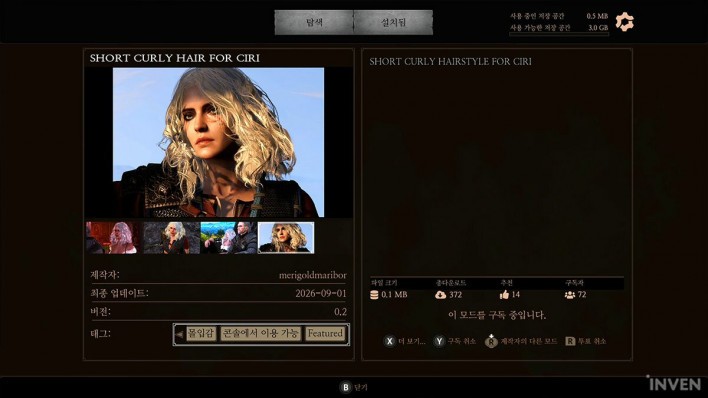The image size is (708, 398).
Task: Click the 0.1 MB file size value
Action: 394,295
